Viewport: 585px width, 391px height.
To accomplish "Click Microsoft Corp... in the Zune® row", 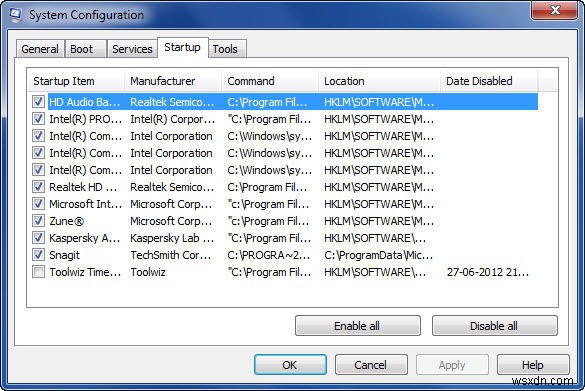I will tap(171, 221).
